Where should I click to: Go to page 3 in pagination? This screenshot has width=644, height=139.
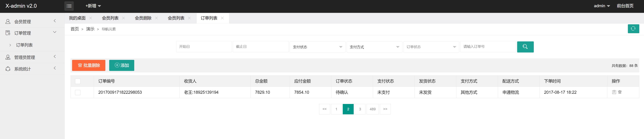360,109
